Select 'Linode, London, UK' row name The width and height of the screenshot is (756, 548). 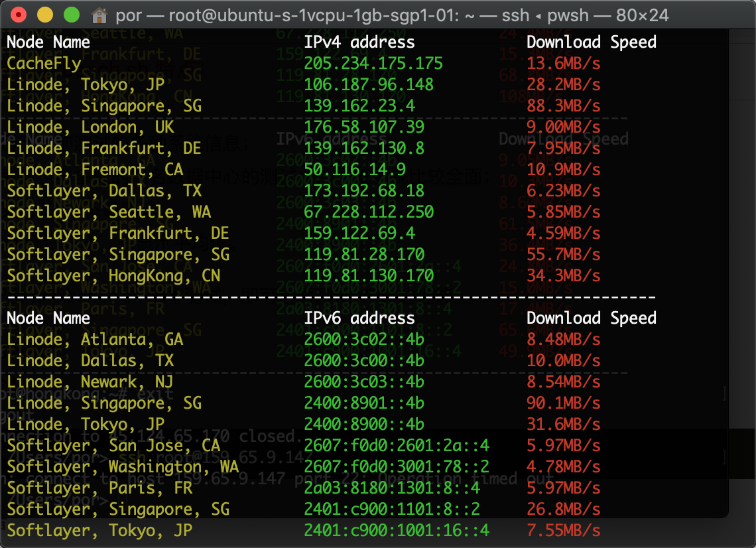tap(90, 127)
